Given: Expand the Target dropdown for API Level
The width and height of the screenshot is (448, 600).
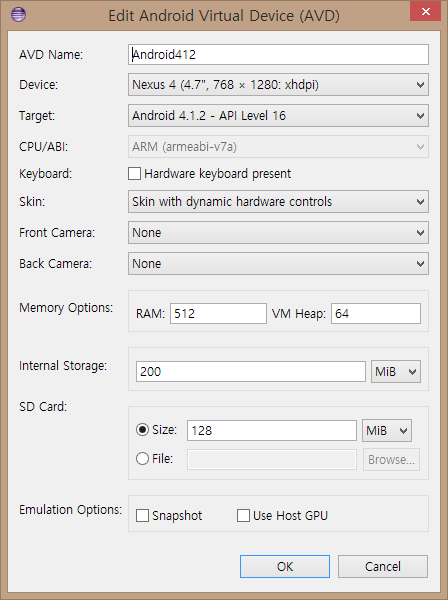Looking at the screenshot, I should coord(278,116).
